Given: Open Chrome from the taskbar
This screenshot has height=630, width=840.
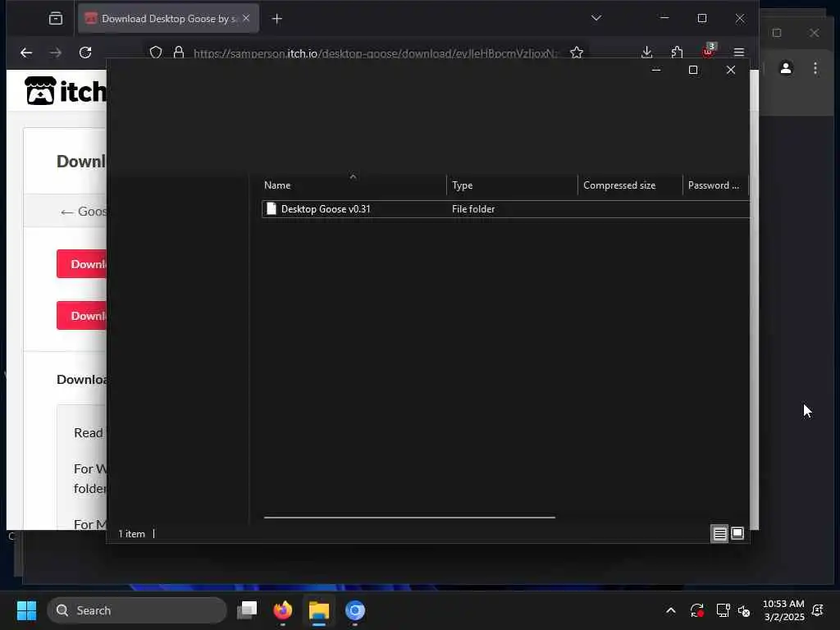Looking at the screenshot, I should tap(354, 610).
